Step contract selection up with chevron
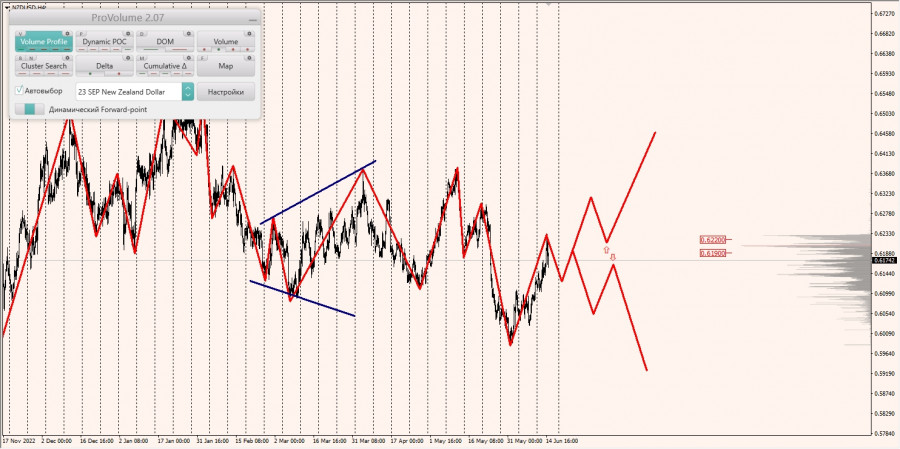900x449 pixels. coord(188,88)
